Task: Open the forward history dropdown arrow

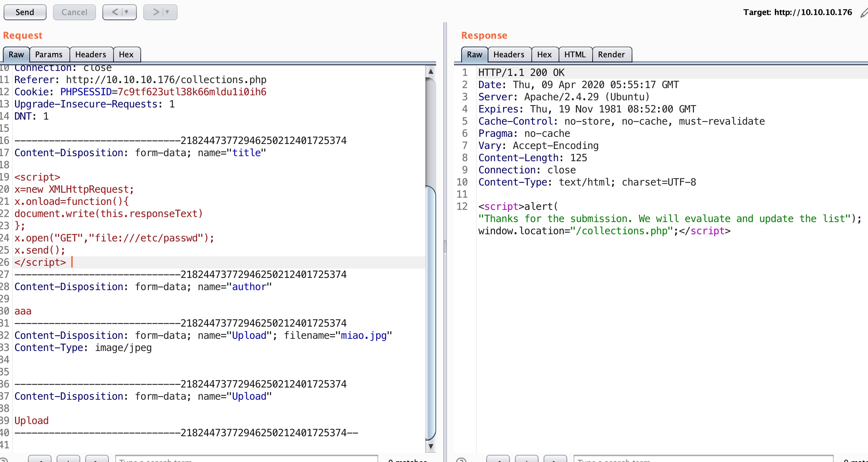Action: [x=167, y=12]
